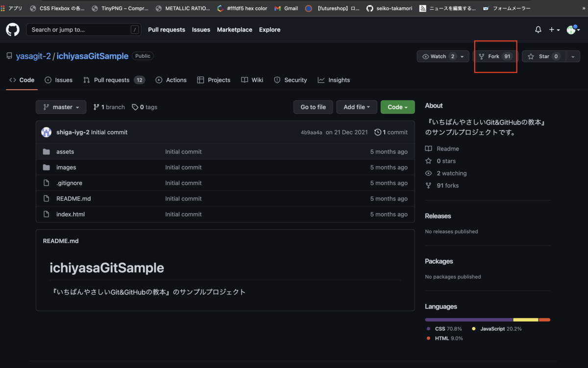Viewport: 588px width, 368px height.
Task: Click the GitHub octocat logo
Action: click(12, 29)
